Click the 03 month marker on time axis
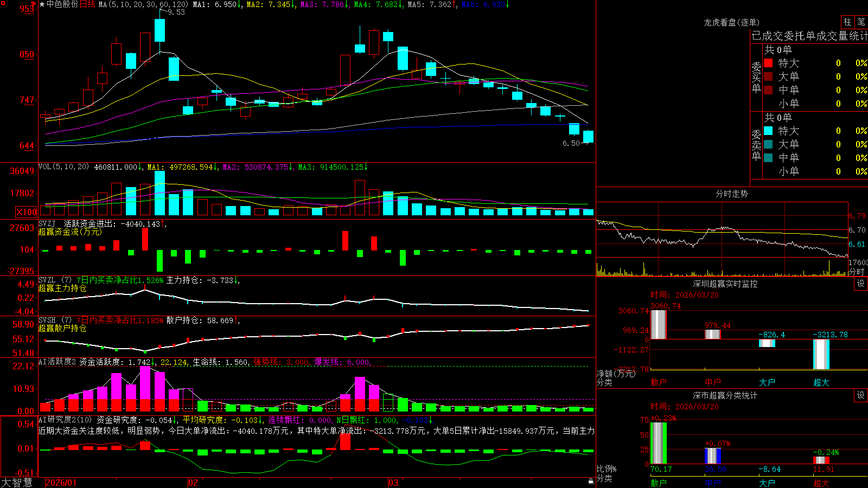Screen dimensions: 868x488 point(393,483)
